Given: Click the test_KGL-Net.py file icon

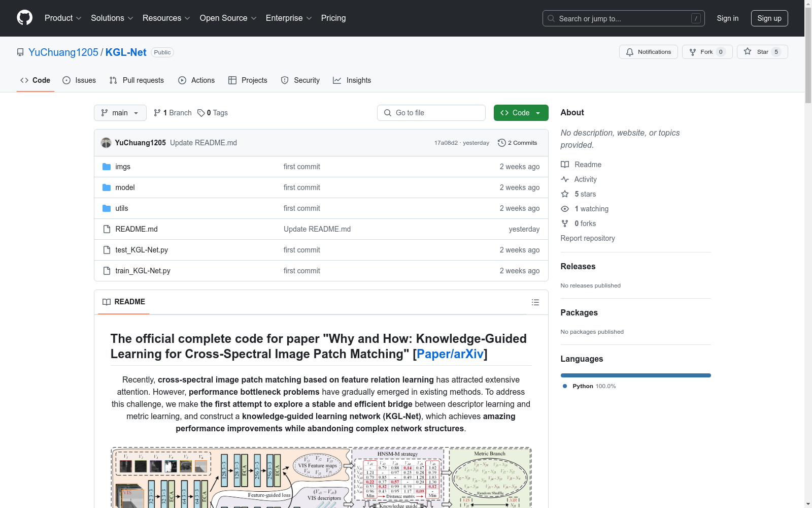Looking at the screenshot, I should tap(107, 250).
